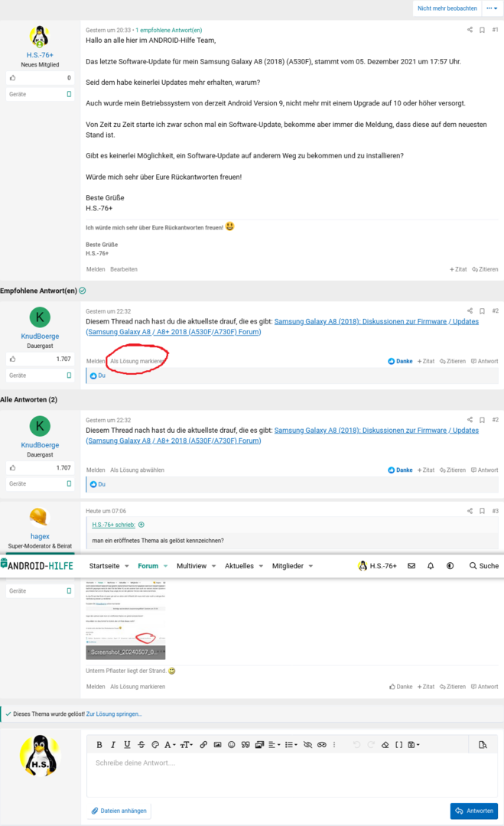Screen dimensions: 504x826
Task: Open the Aktuelles dropdown arrow
Action: (x=262, y=566)
